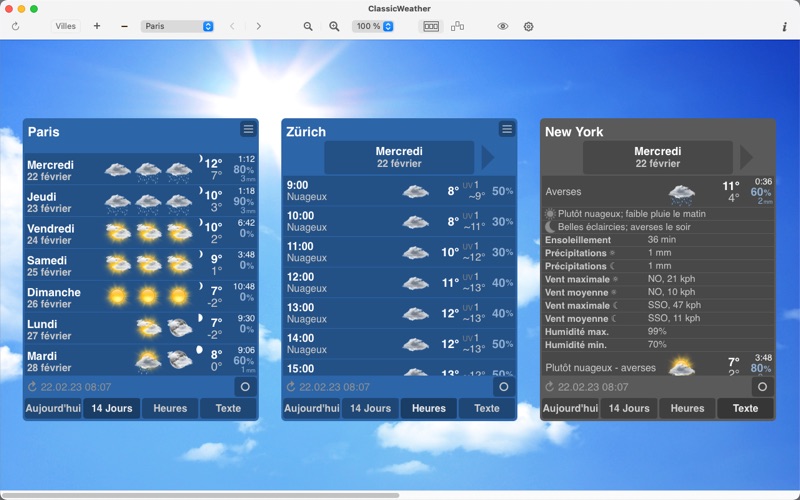
Task: Select Texte tab in Paris panel
Action: click(228, 408)
